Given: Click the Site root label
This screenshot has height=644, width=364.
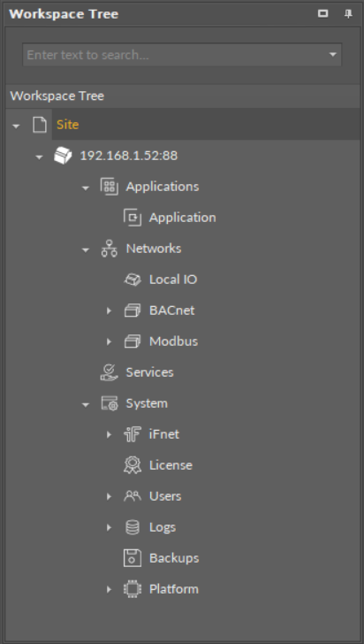Looking at the screenshot, I should tap(67, 125).
